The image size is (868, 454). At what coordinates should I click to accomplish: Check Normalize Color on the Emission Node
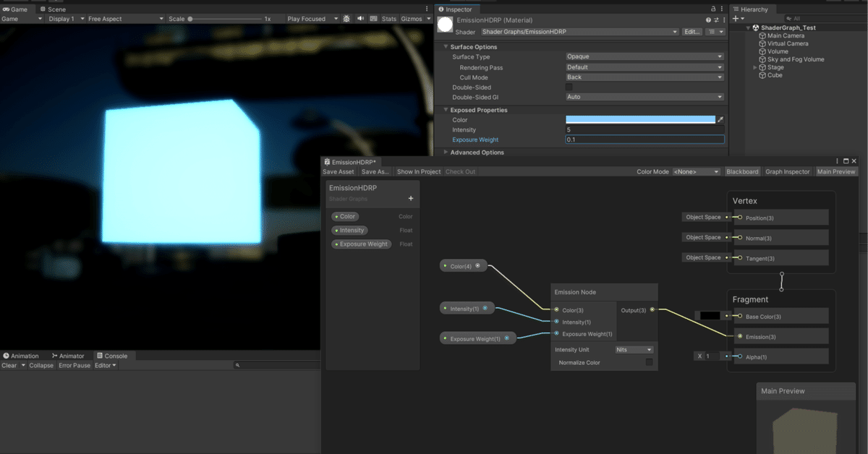650,362
